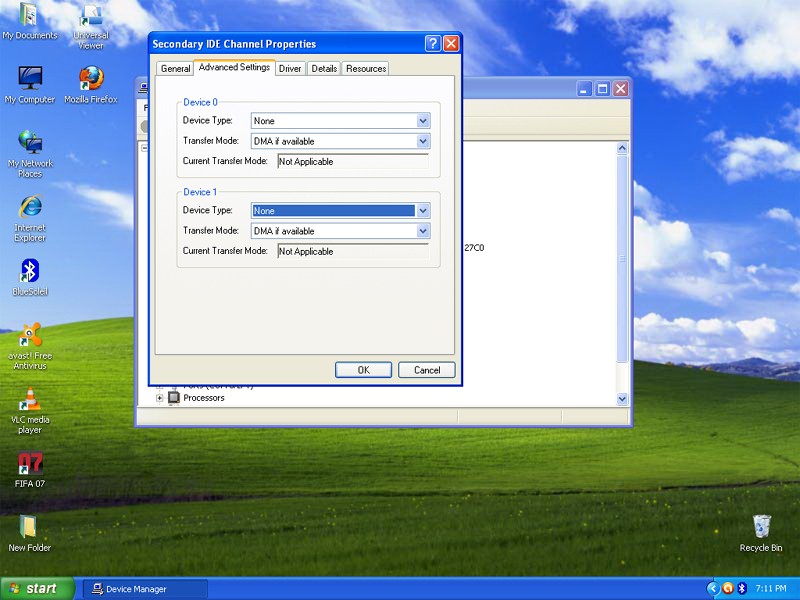The height and width of the screenshot is (600, 800).
Task: Launch Internet Explorer from the desktop
Action: point(30,218)
